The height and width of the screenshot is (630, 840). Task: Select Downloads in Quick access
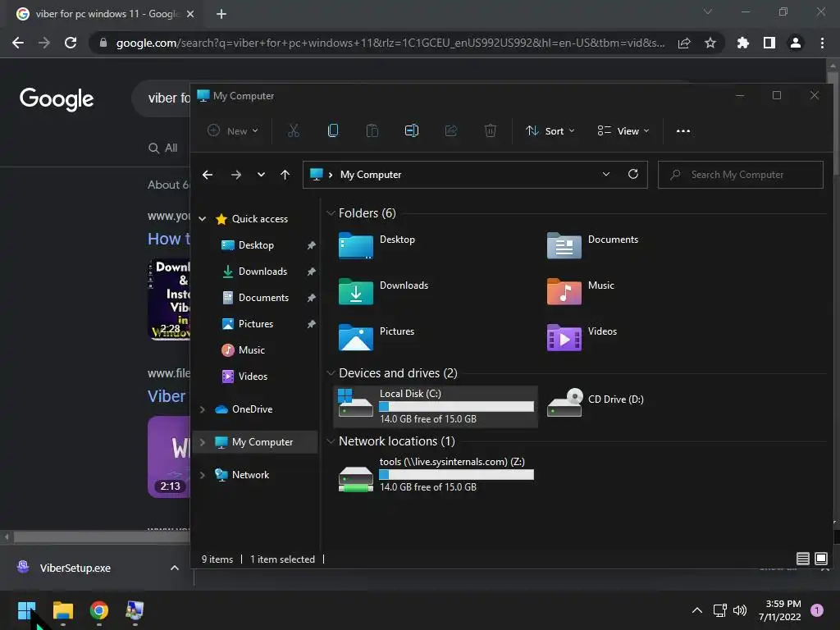pos(262,271)
